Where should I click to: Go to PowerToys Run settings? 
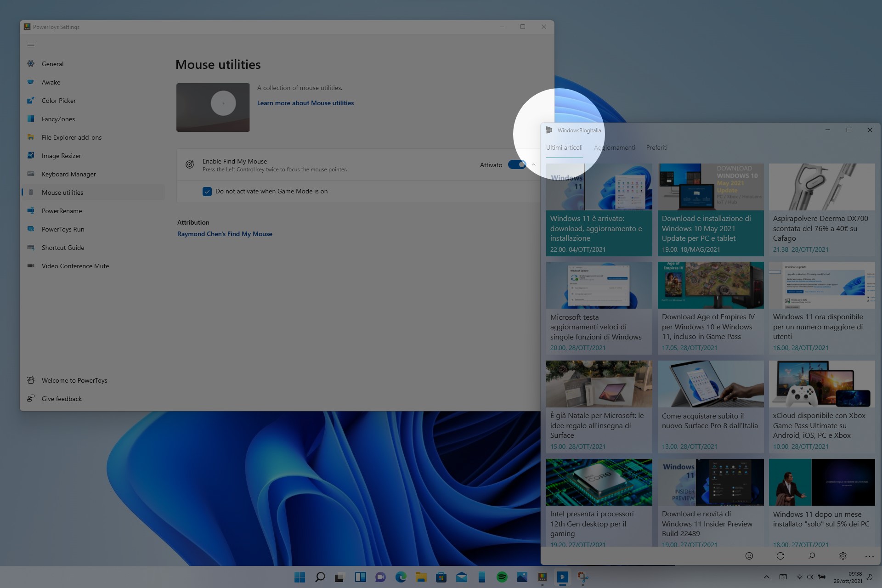[93, 229]
